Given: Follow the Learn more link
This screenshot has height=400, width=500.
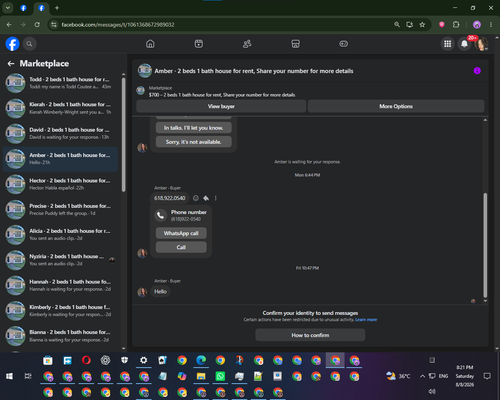Looking at the screenshot, I should 366,320.
